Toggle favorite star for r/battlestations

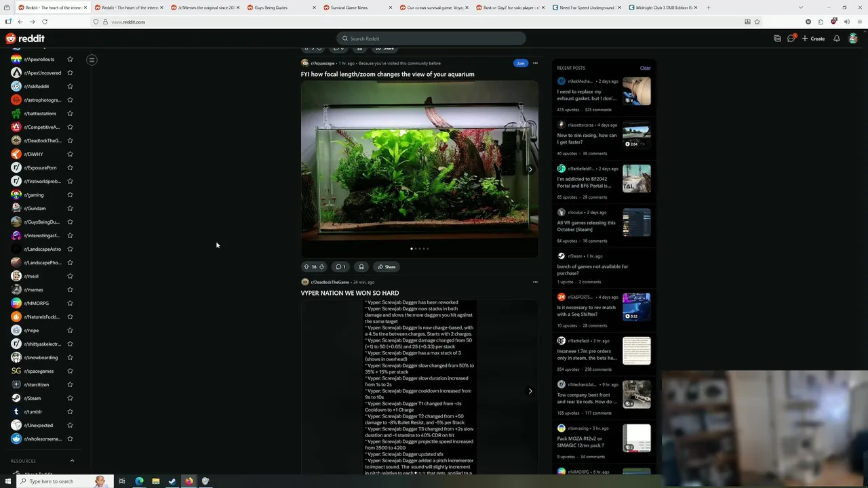[70, 113]
